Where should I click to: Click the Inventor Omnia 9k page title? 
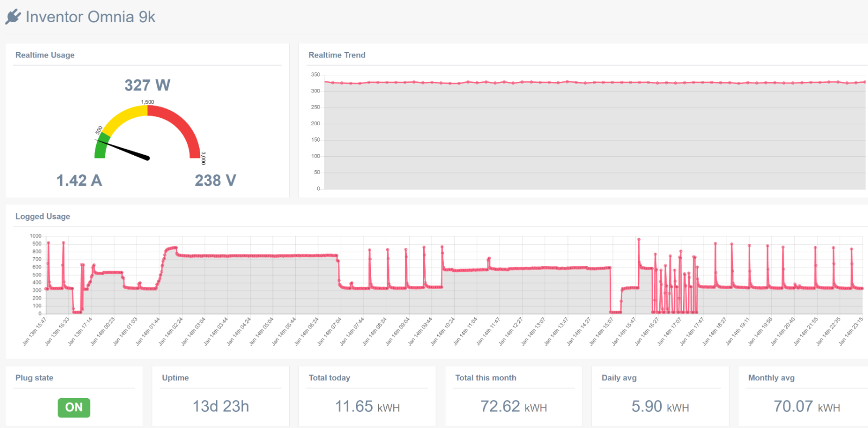(91, 17)
